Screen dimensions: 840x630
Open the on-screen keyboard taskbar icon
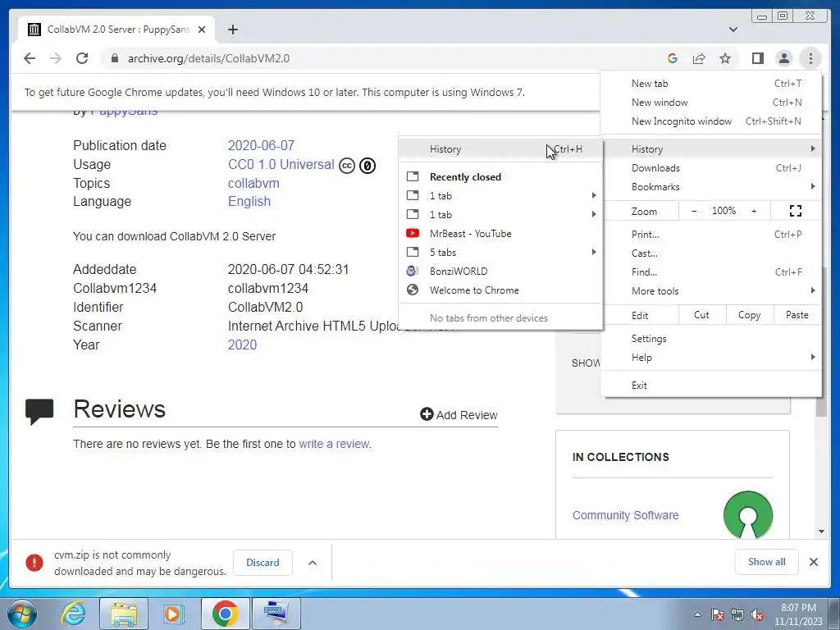coord(276,614)
